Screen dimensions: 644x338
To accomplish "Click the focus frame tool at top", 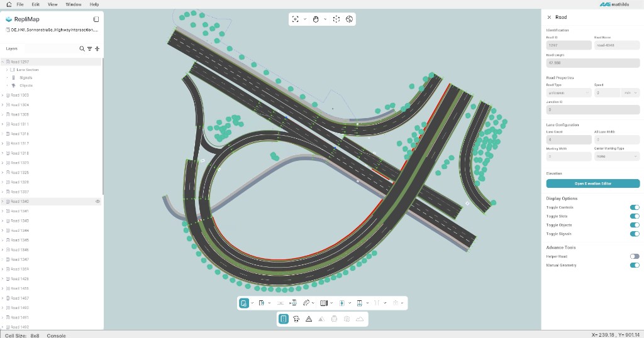I will [296, 19].
